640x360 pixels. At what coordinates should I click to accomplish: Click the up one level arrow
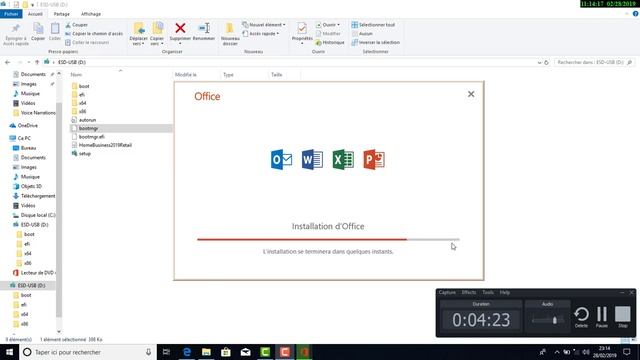(37, 62)
